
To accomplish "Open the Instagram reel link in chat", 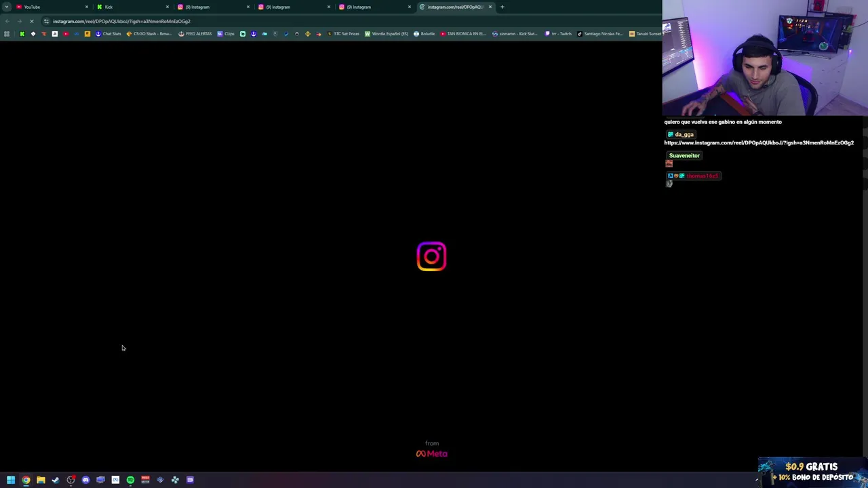I will (x=759, y=143).
